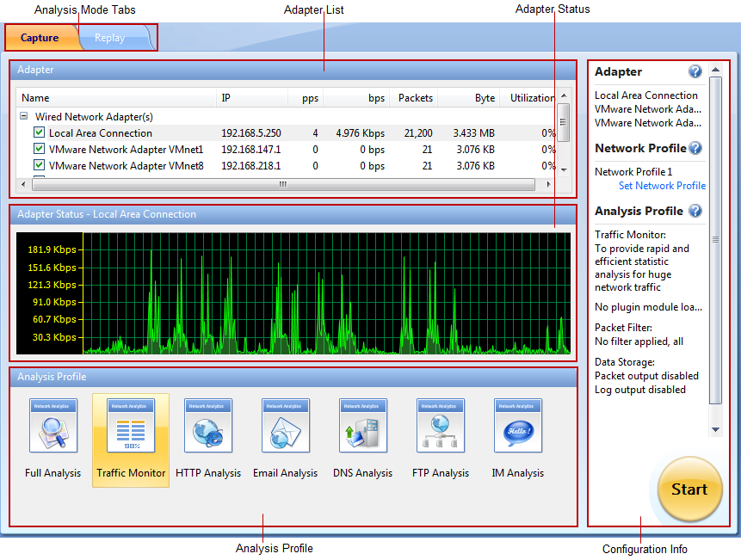Toggle VMware Network Adapter VMnet8 checkbox
This screenshot has height=560, width=741.
point(39,165)
